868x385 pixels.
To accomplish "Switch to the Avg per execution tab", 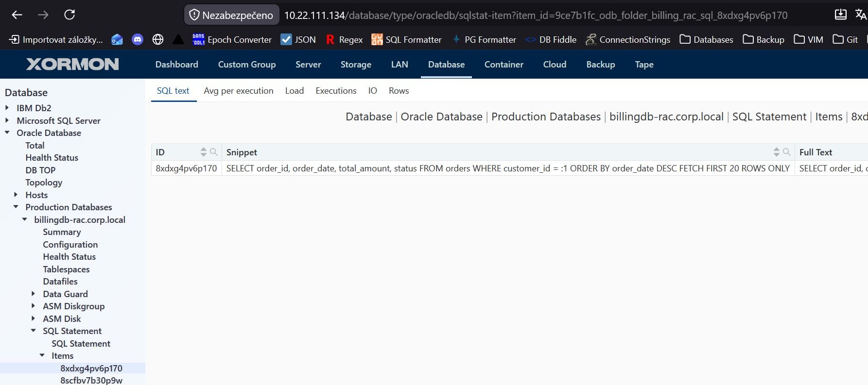I will pos(239,91).
